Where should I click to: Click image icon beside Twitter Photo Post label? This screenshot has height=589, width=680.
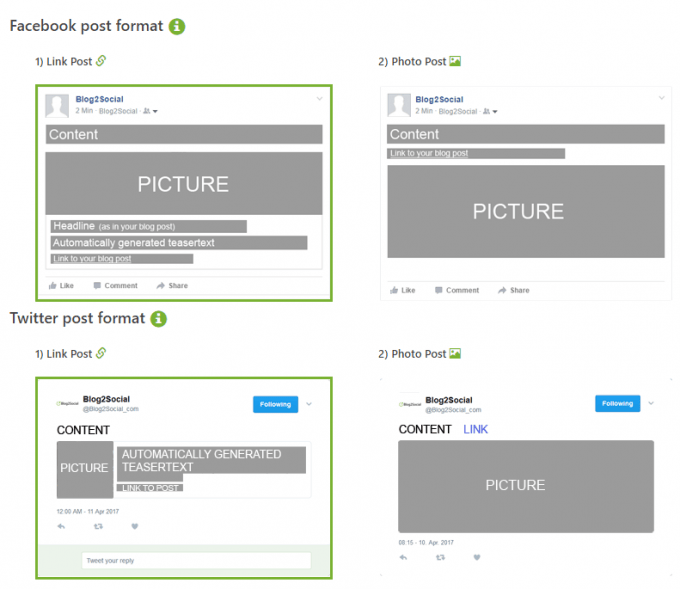tap(455, 353)
